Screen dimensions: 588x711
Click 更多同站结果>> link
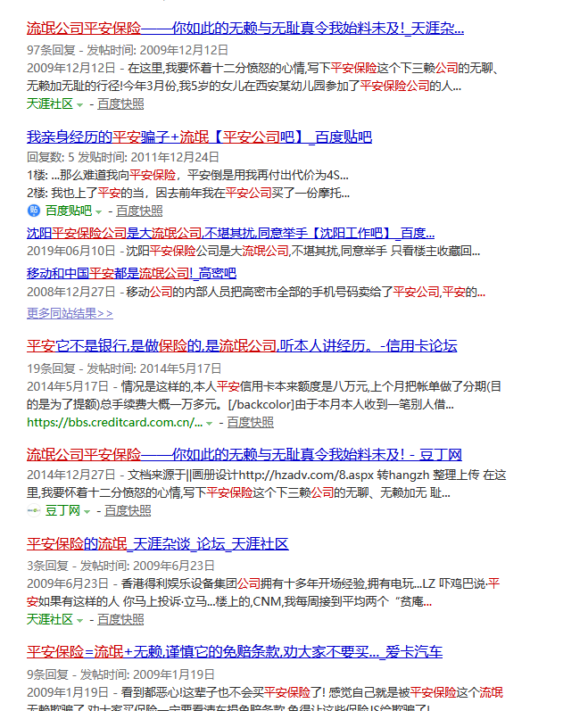pyautogui.click(x=70, y=313)
